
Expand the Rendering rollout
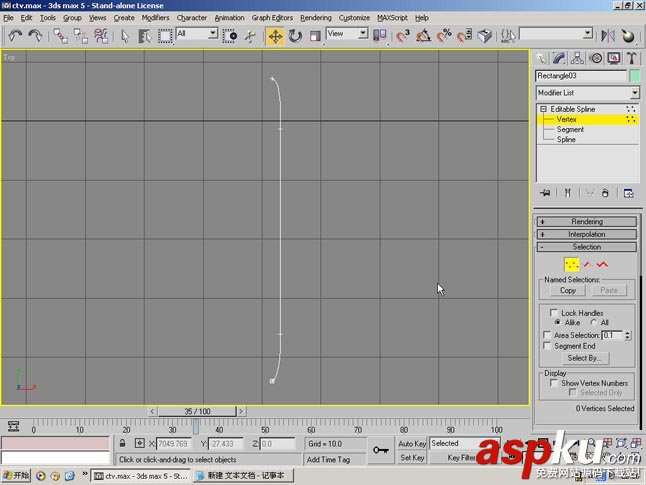pyautogui.click(x=587, y=222)
